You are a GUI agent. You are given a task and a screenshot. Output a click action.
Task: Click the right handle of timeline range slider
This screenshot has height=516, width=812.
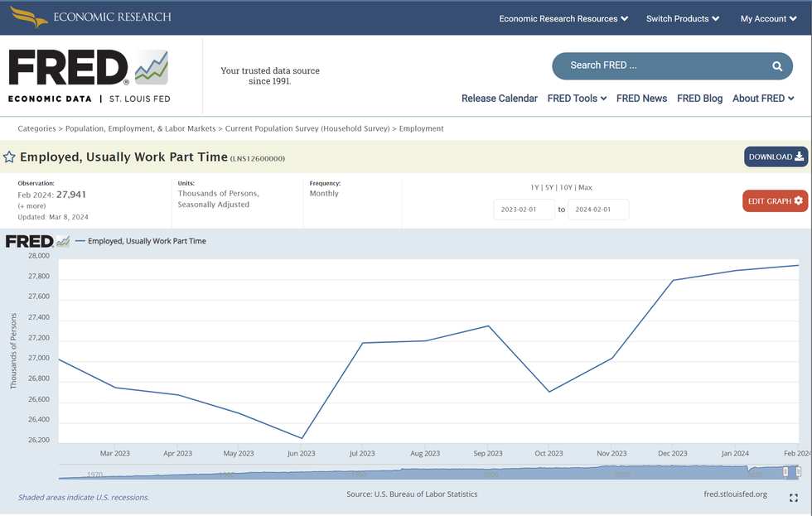coord(799,471)
